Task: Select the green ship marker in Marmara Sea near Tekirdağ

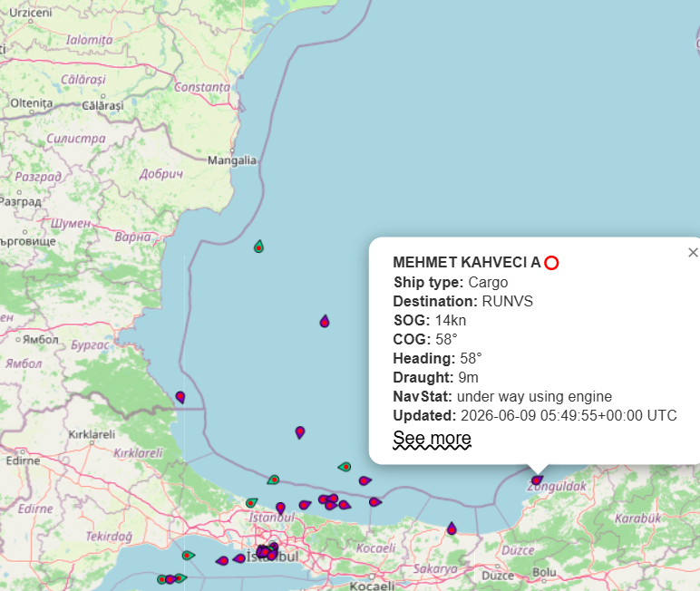Action: (x=188, y=556)
